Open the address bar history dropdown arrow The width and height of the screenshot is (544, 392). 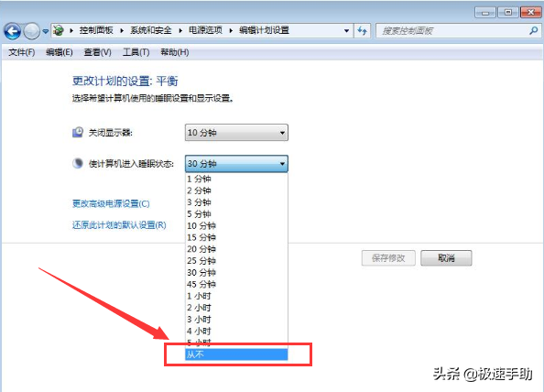coord(346,31)
